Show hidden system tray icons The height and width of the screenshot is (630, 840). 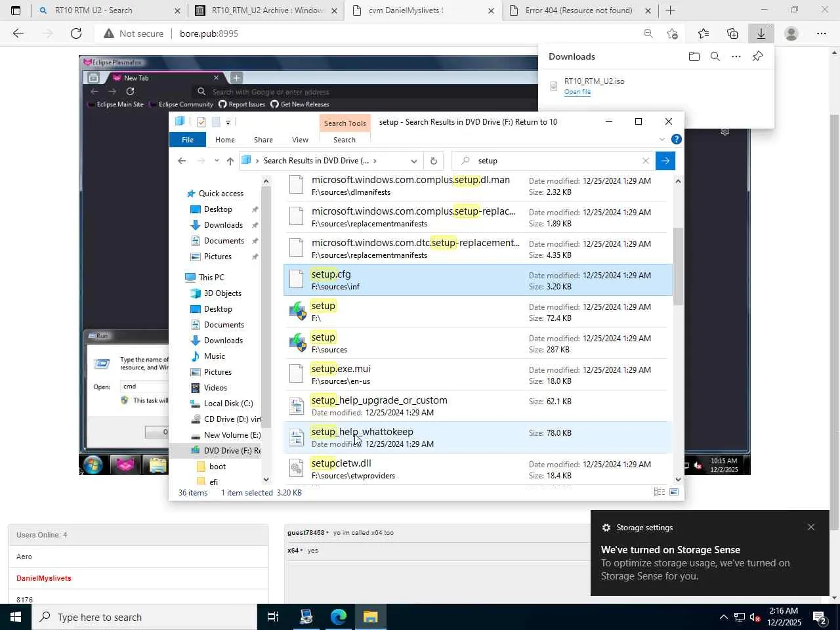pyautogui.click(x=723, y=617)
